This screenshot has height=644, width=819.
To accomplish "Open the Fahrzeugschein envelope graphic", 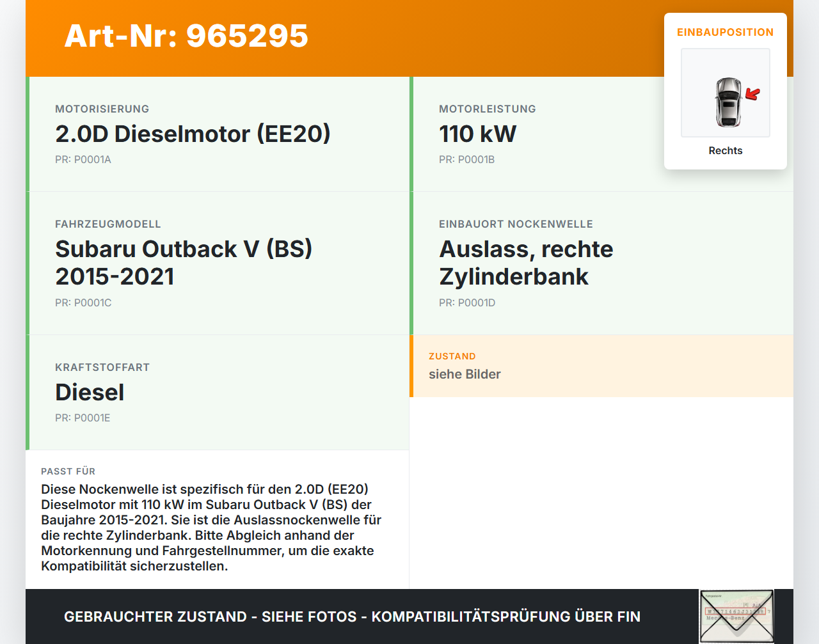I will coord(736,615).
